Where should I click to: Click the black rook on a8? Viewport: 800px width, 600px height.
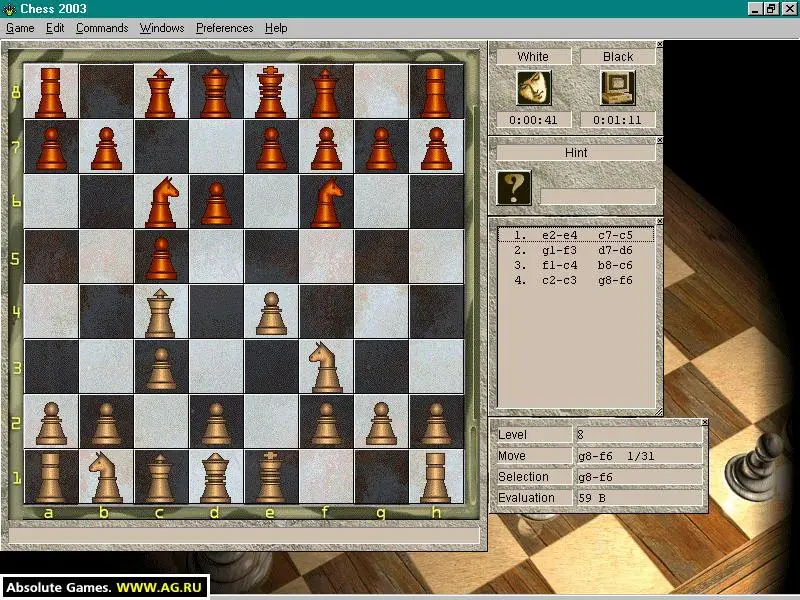51,91
